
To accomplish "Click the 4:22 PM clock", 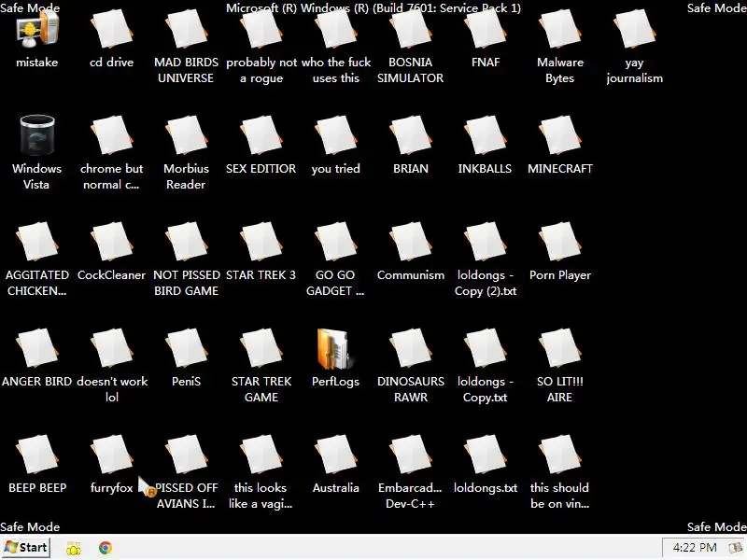I will coord(695,548).
